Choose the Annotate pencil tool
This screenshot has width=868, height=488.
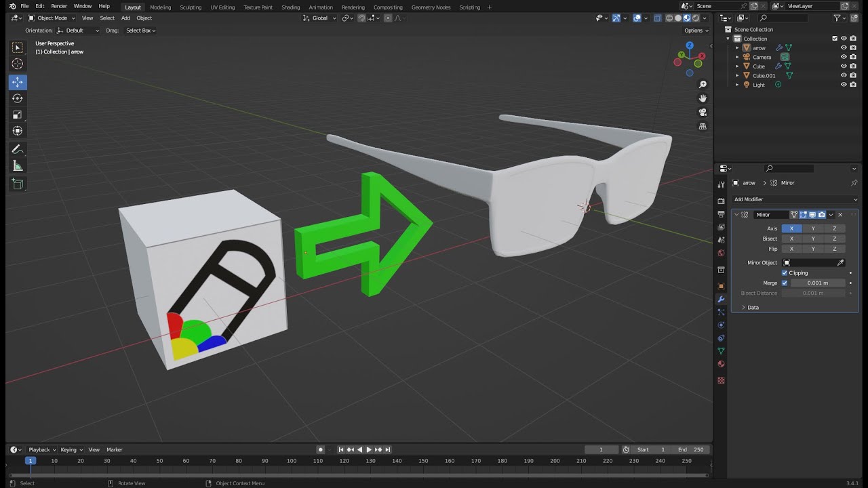point(18,149)
